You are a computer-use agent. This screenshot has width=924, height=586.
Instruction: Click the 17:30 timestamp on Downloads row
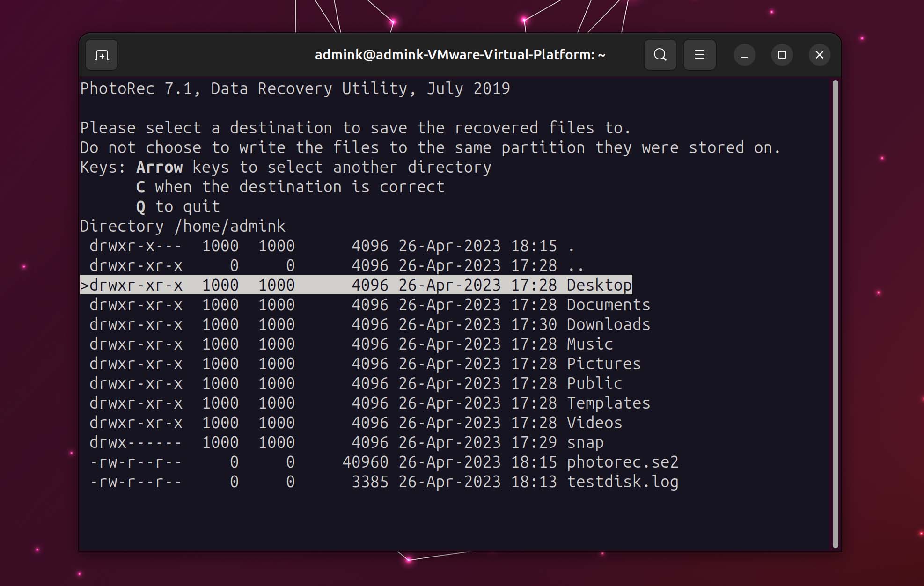(x=534, y=324)
